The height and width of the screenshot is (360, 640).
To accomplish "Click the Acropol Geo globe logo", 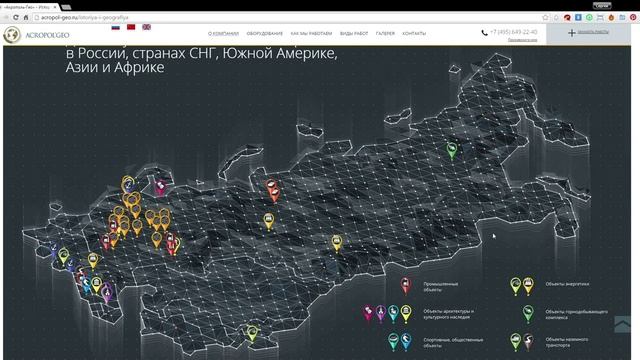I will (12, 35).
